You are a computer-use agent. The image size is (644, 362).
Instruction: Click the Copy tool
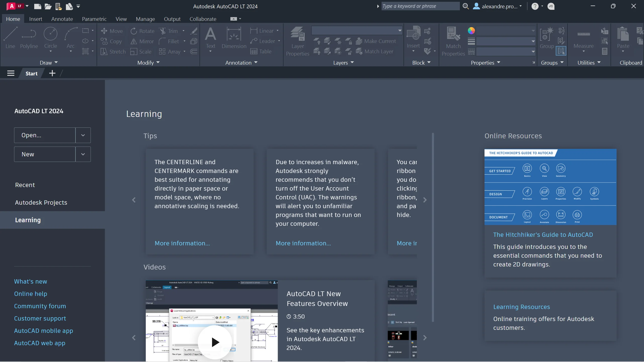pyautogui.click(x=111, y=41)
